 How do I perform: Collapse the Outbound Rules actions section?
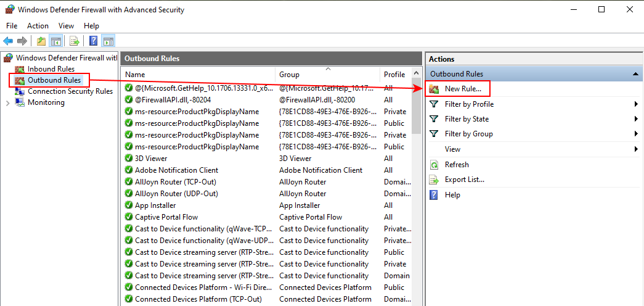[x=635, y=74]
